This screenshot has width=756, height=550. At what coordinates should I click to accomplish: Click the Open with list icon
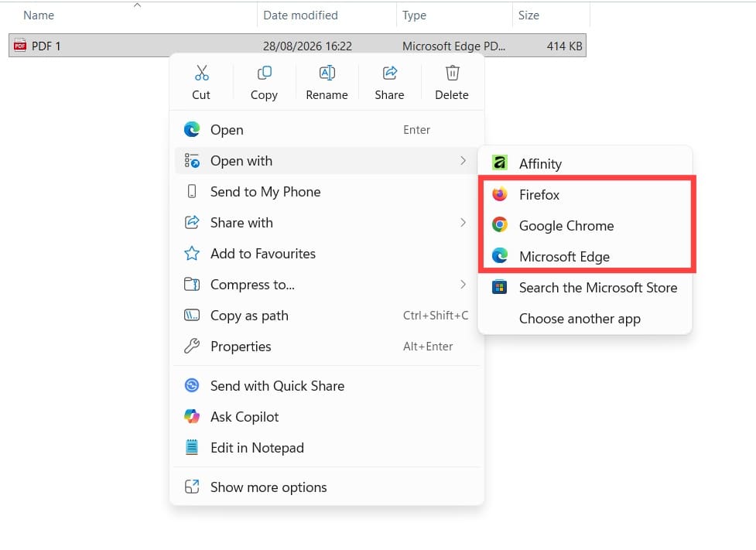tap(192, 161)
